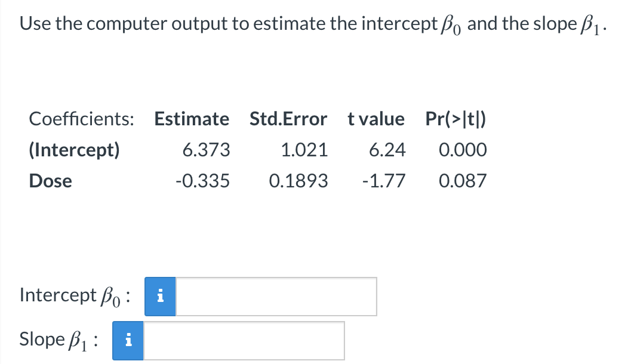
Task: Select the Dose row label
Action: click(51, 181)
